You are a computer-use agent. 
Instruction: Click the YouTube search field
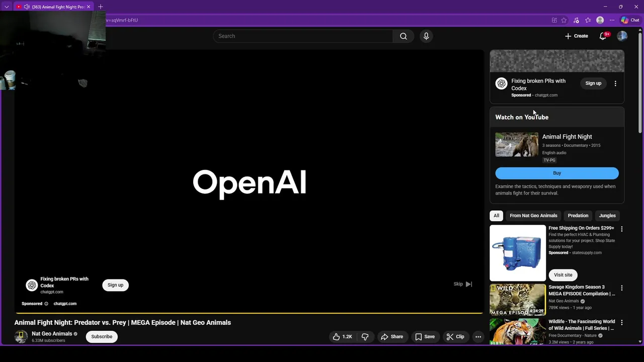coord(303,36)
